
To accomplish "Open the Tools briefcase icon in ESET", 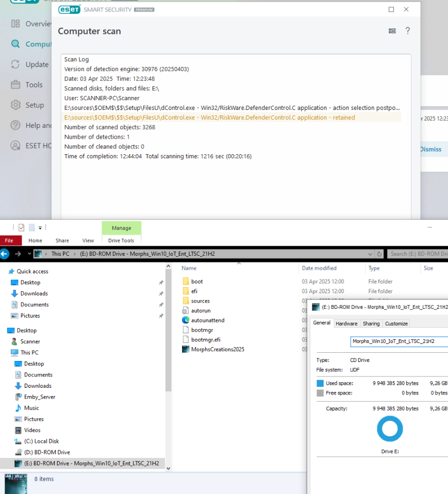I will point(15,85).
